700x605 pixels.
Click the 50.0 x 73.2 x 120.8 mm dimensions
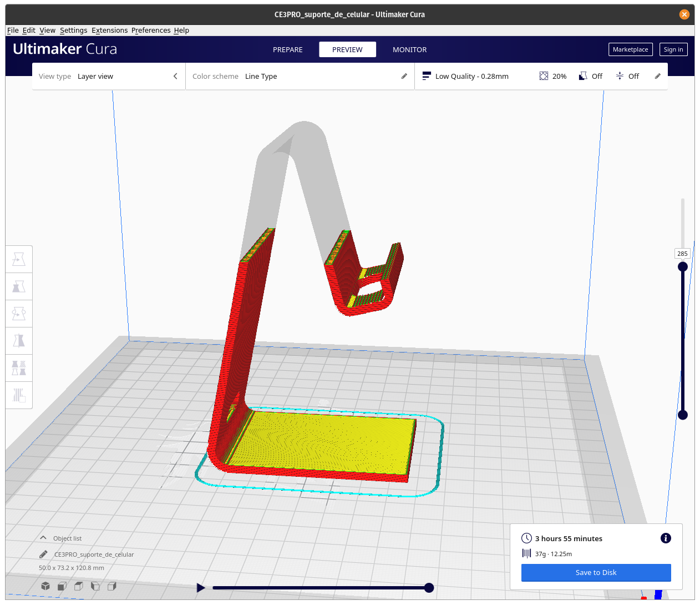[x=72, y=568]
